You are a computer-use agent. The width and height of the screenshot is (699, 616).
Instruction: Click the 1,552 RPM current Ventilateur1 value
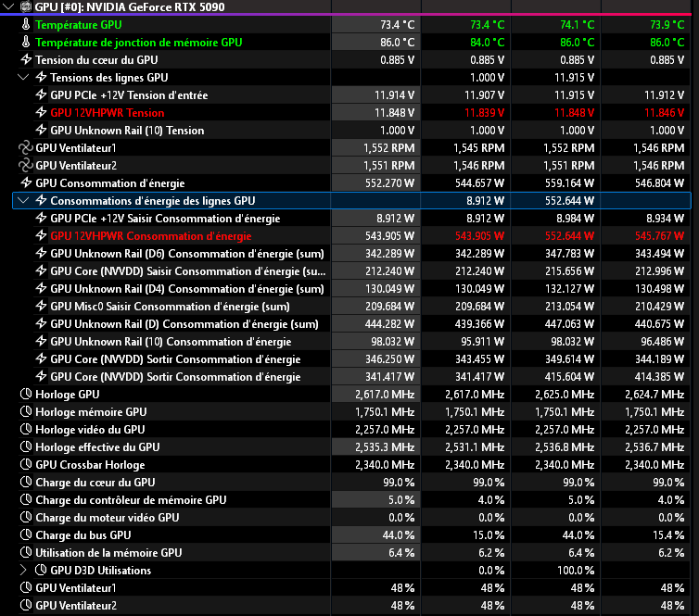(x=388, y=148)
